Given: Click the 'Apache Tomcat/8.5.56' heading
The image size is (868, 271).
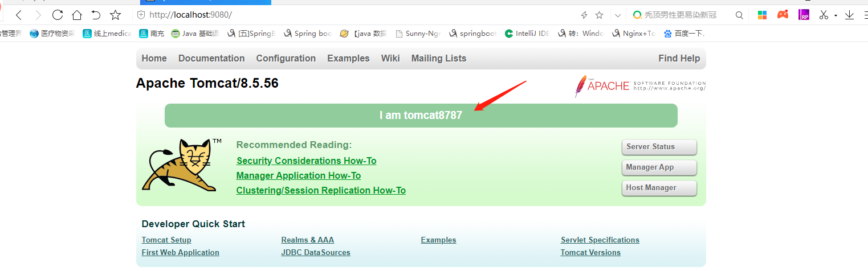Looking at the screenshot, I should point(207,83).
